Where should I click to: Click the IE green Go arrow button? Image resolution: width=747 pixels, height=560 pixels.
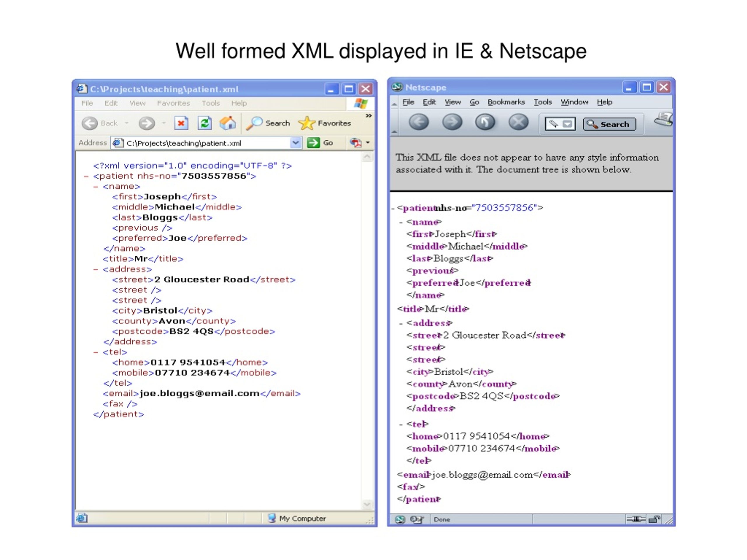313,142
